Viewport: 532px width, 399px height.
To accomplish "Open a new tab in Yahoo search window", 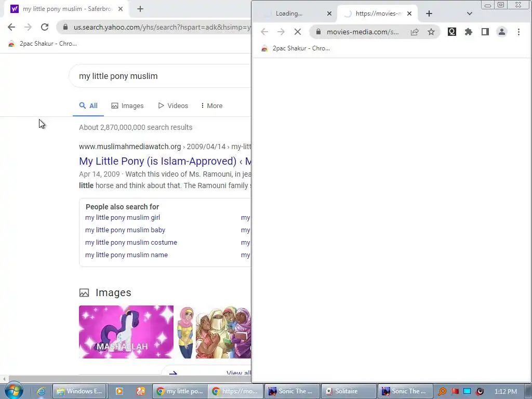I will point(140,9).
